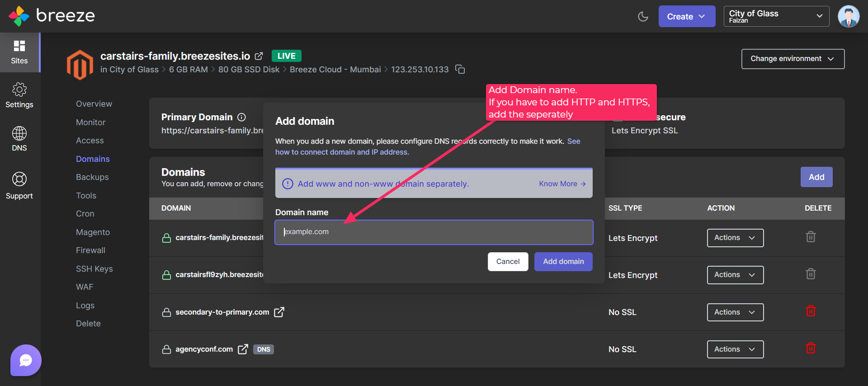Image resolution: width=868 pixels, height=386 pixels.
Task: Click the breeze logo
Action: tap(52, 16)
